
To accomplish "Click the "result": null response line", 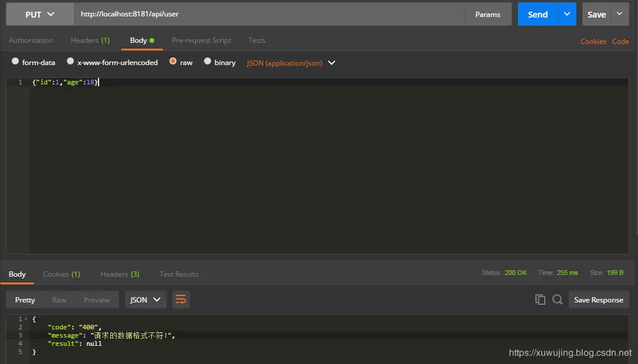I will tap(74, 343).
